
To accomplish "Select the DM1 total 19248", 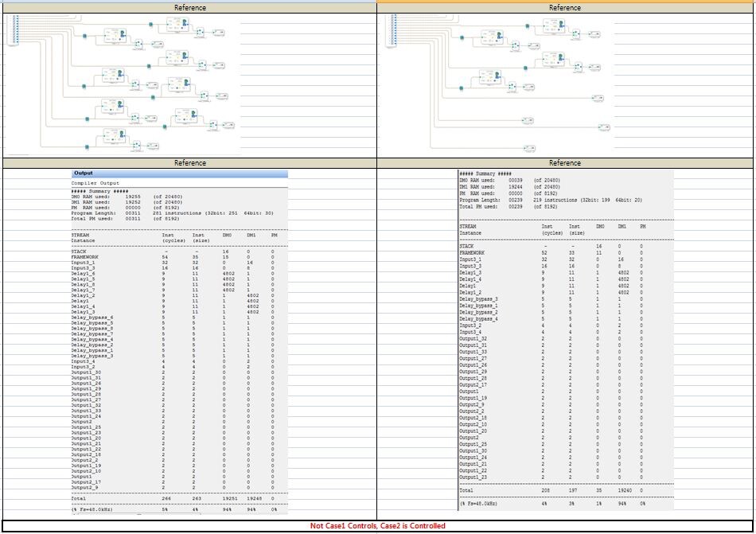I will tap(255, 499).
